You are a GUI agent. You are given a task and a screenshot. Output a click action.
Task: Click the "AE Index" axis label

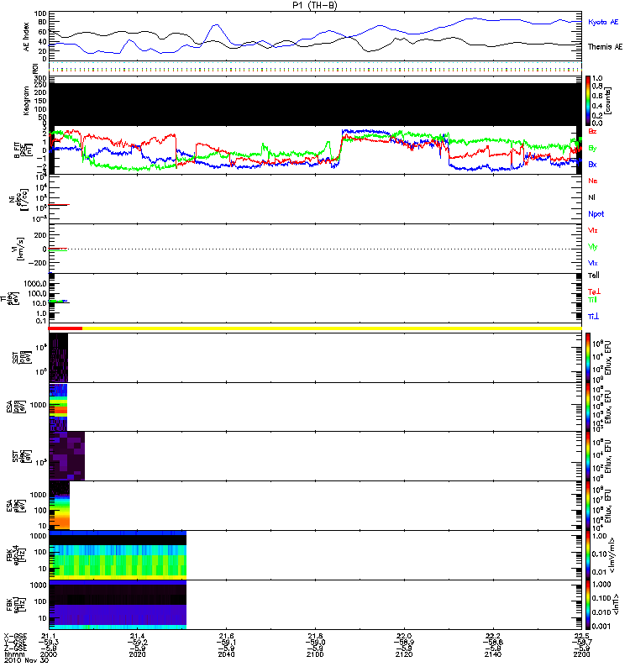click(27, 37)
